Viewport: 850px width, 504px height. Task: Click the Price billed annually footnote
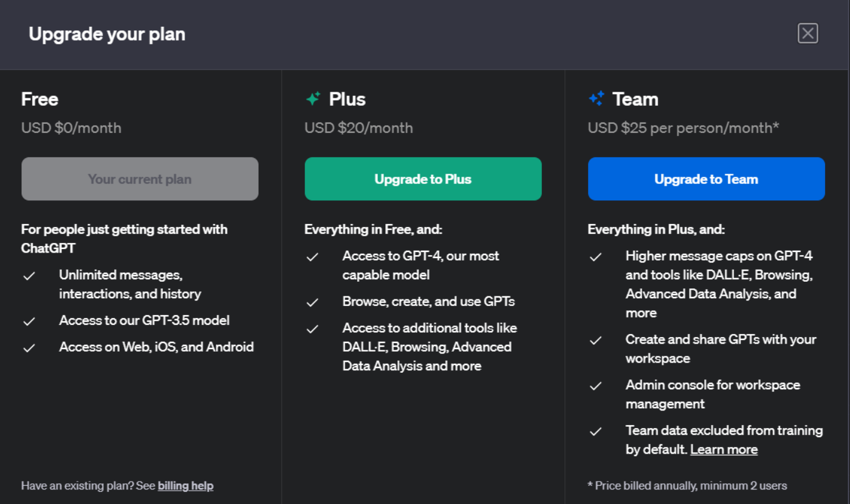click(687, 486)
